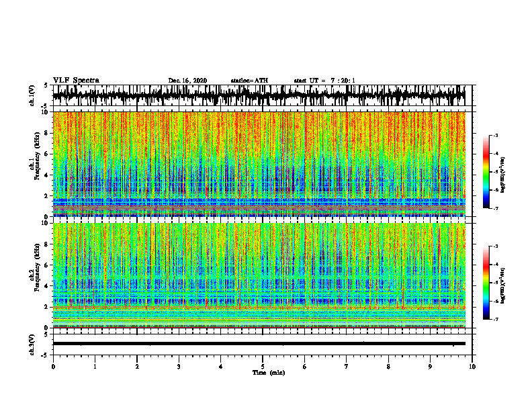532x411 pixels.
Task: Click the ch.1 colorbar "-7" tick label
Action: click(x=496, y=208)
